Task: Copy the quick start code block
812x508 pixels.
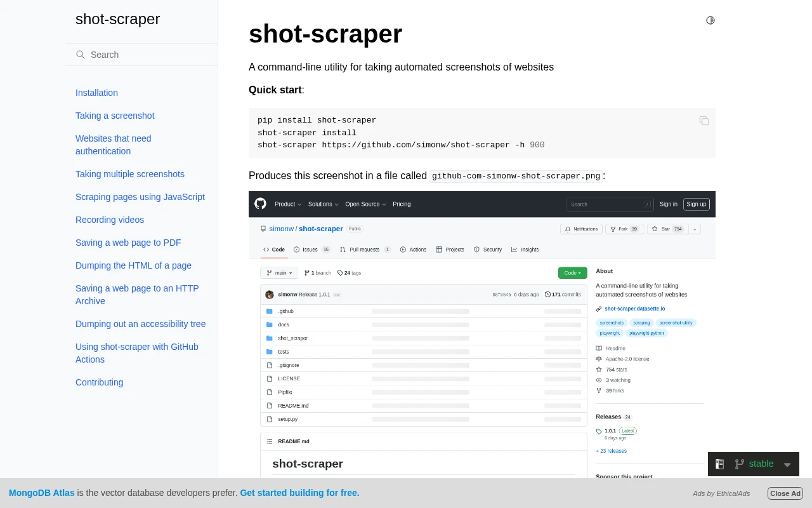Action: pos(704,121)
